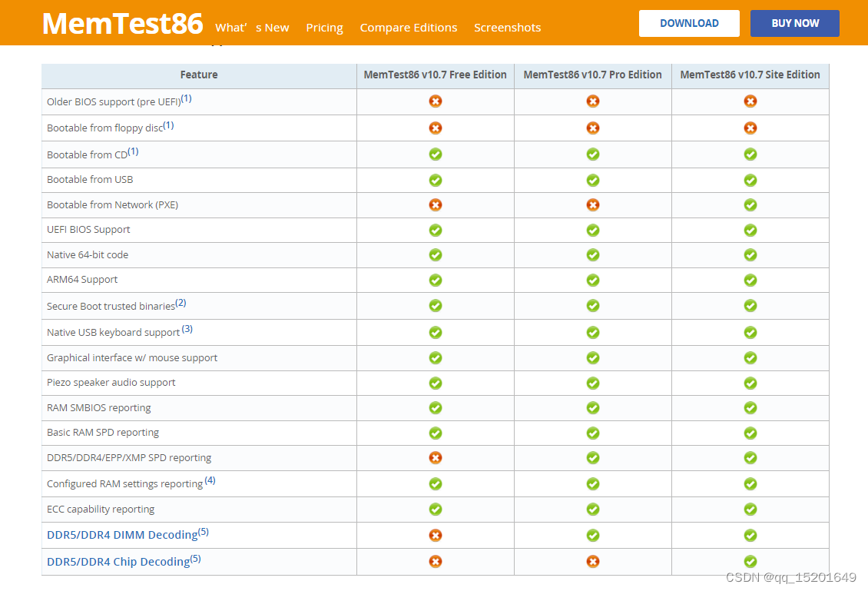Click green check for ECC capability reporting Site Edition

pyautogui.click(x=750, y=509)
